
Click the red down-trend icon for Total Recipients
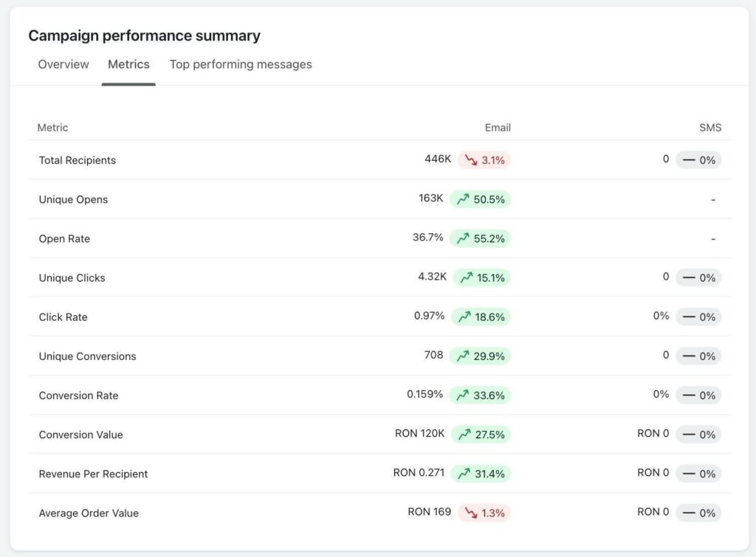point(471,160)
